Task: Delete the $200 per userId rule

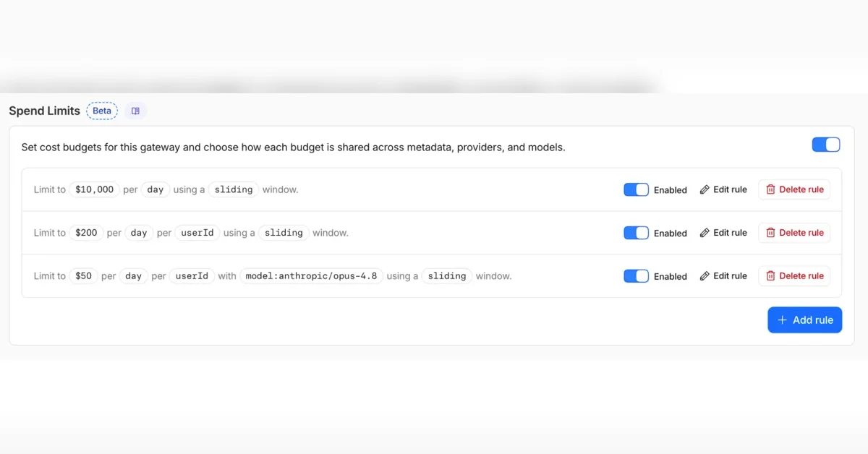Action: tap(794, 233)
